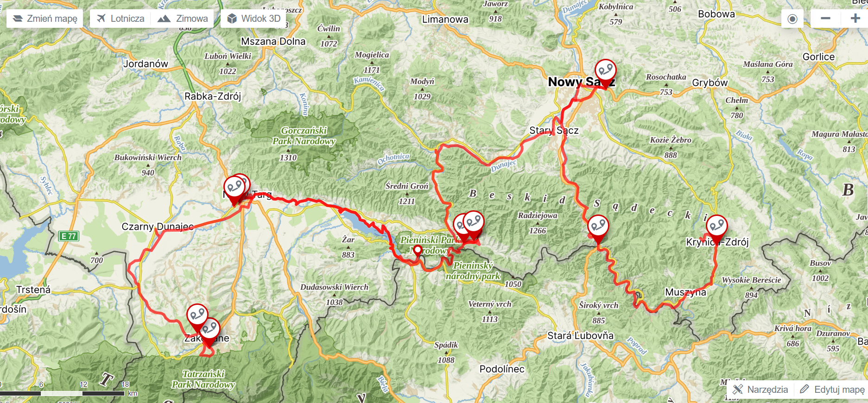
Task: Click the marker in Pieniny near Szczawnica
Action: (x=473, y=224)
